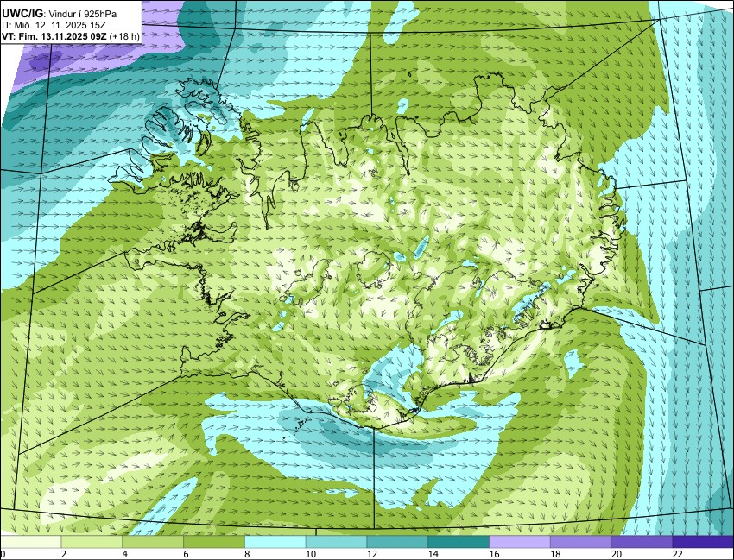Select the pale green 2–4 legend swatch

92,542
